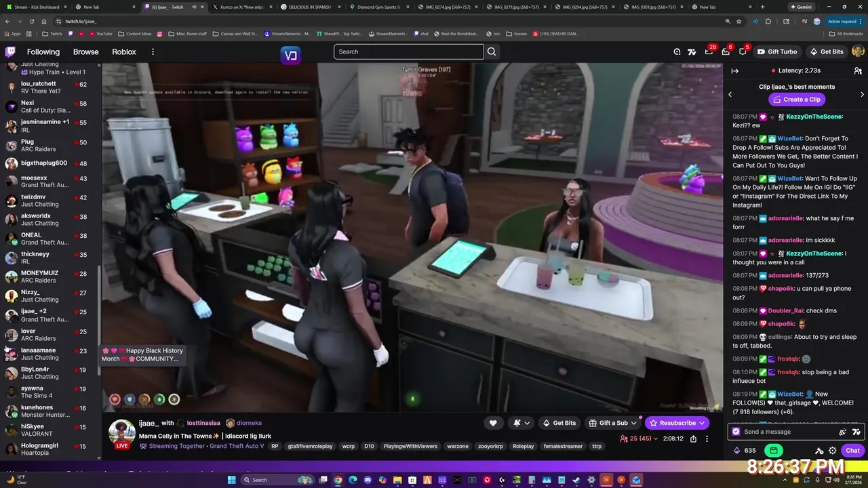
Task: Click the header Get Bits button
Action: [x=827, y=52]
